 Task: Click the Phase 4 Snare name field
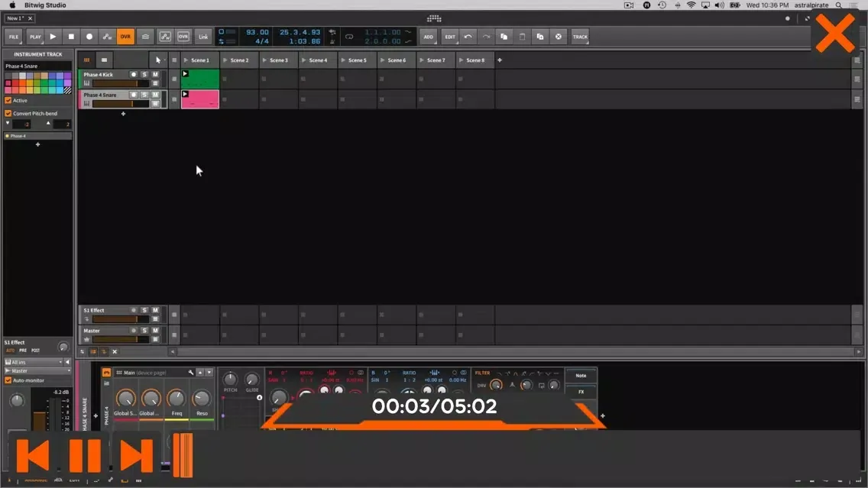point(37,66)
